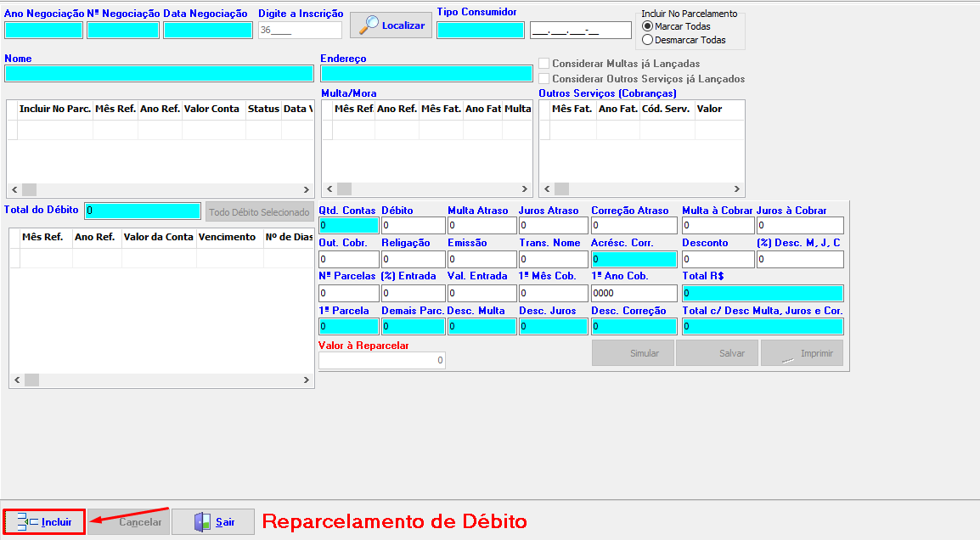Click the Desconto input field
Image resolution: width=980 pixels, height=540 pixels.
[x=718, y=259]
